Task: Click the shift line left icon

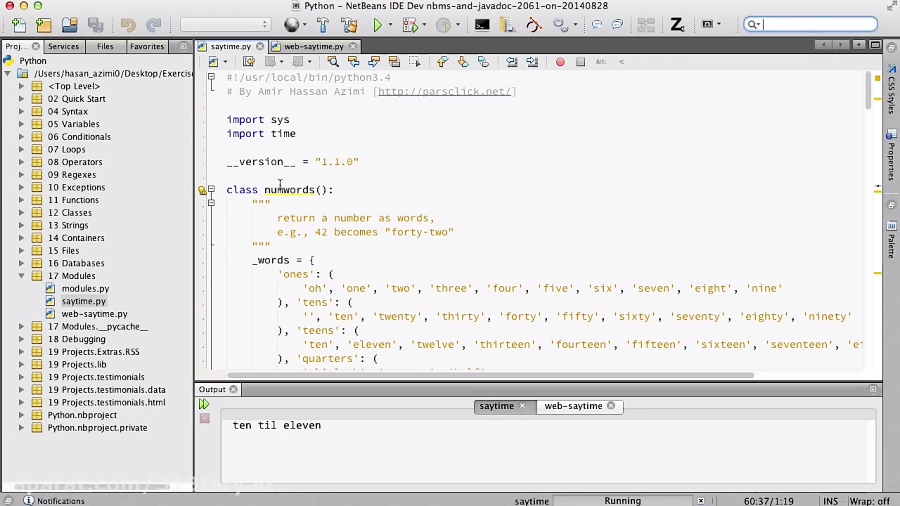Action: coord(511,62)
